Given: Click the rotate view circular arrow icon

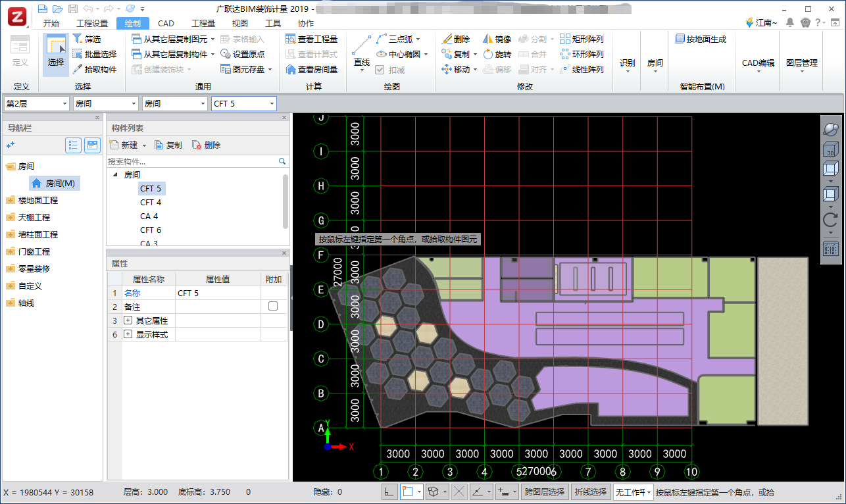Looking at the screenshot, I should point(830,219).
